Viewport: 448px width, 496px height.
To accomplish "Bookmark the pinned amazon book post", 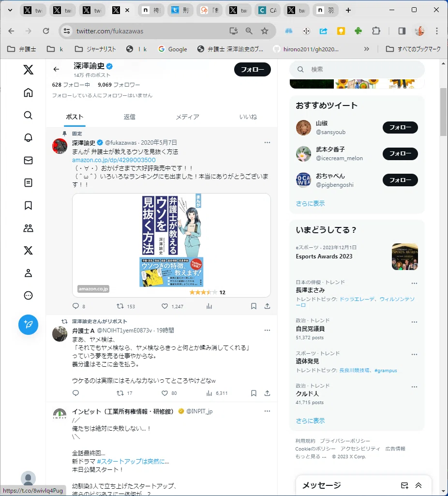I will (254, 306).
